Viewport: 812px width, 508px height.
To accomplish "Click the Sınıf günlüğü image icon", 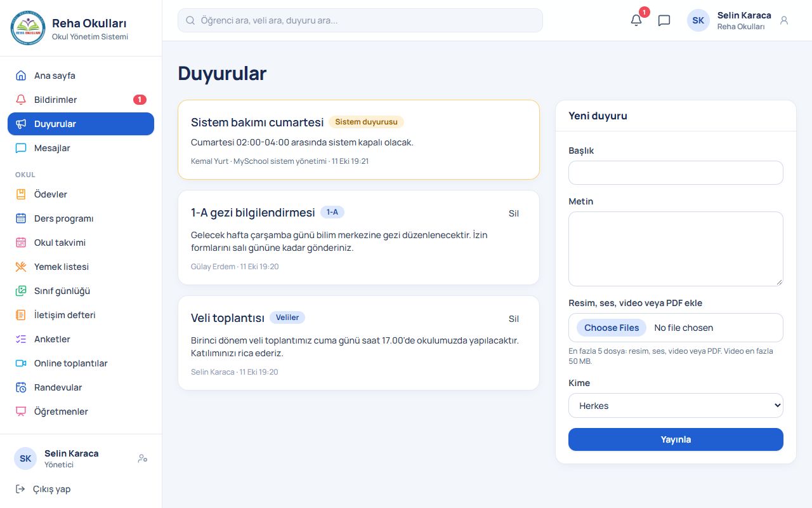I will coord(21,291).
